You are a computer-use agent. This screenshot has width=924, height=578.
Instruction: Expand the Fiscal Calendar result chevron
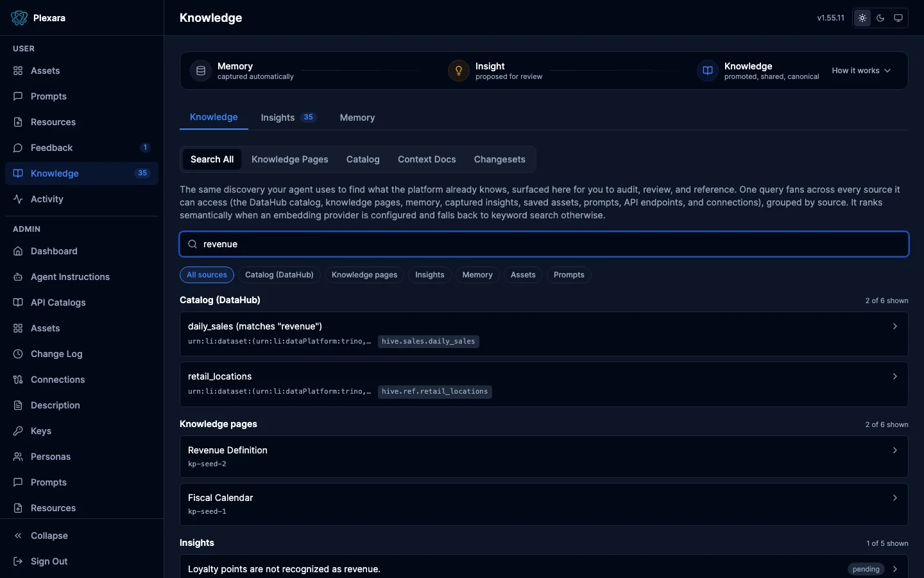(x=895, y=498)
